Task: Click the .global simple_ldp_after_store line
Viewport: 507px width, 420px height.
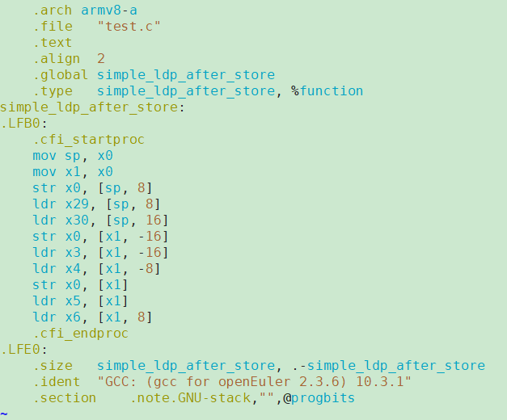Action: [x=154, y=75]
